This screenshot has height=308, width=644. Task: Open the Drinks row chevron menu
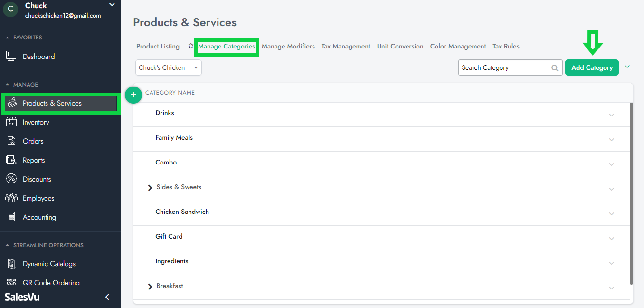coord(611,115)
